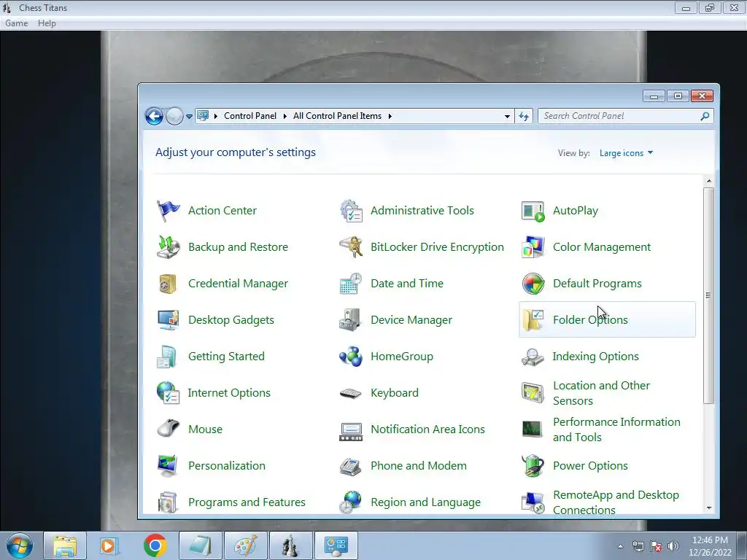Open Windows Explorer from the taskbar
The height and width of the screenshot is (560, 747).
[x=65, y=545]
